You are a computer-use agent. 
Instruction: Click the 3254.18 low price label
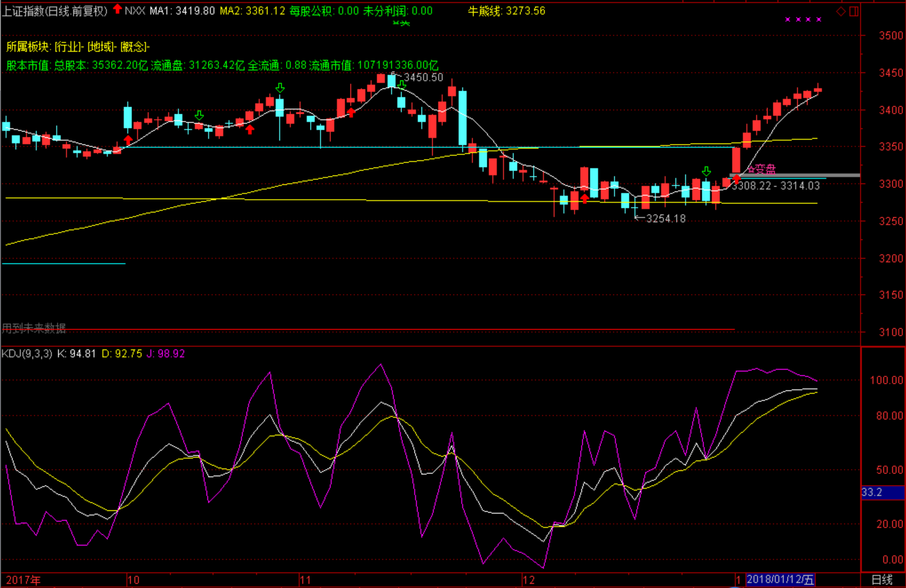click(666, 219)
